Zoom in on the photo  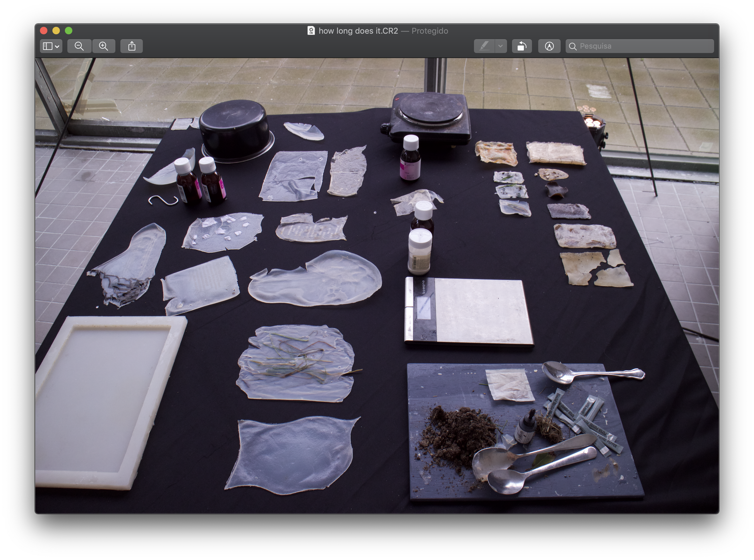104,46
